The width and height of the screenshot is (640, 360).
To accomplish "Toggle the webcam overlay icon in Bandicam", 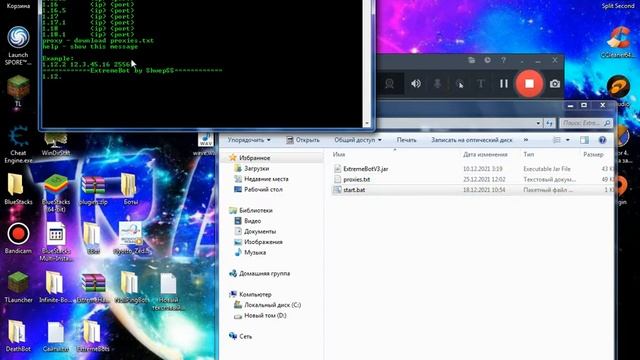I will click(389, 84).
